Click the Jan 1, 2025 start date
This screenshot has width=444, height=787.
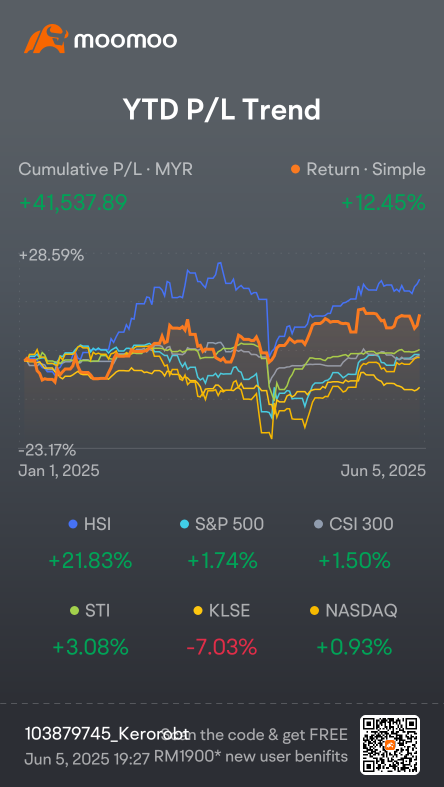tap(59, 471)
